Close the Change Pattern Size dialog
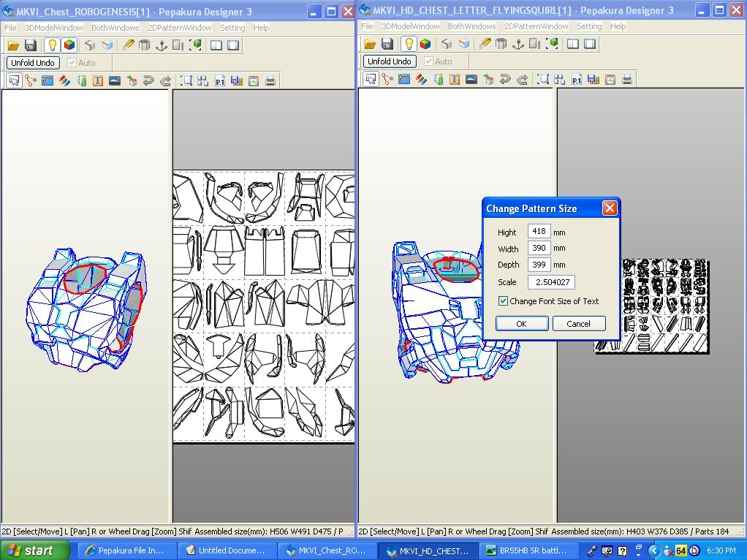Screen dimensions: 747x560 [610, 208]
